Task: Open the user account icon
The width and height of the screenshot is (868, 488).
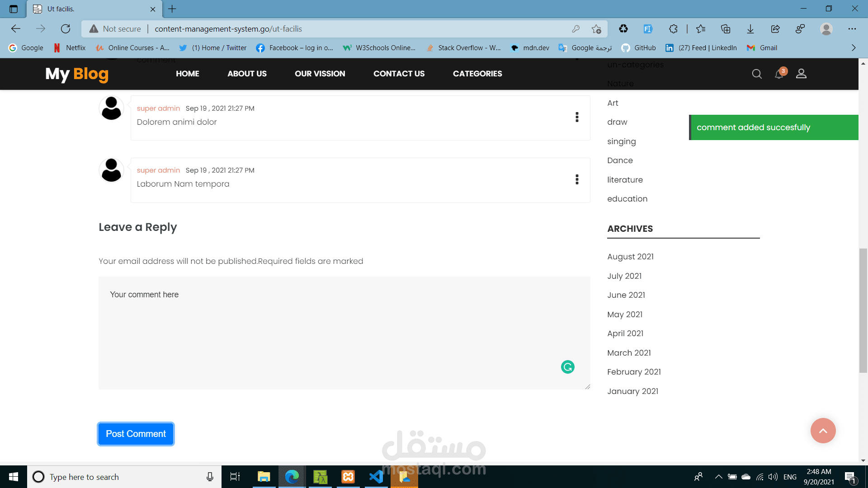Action: [801, 74]
